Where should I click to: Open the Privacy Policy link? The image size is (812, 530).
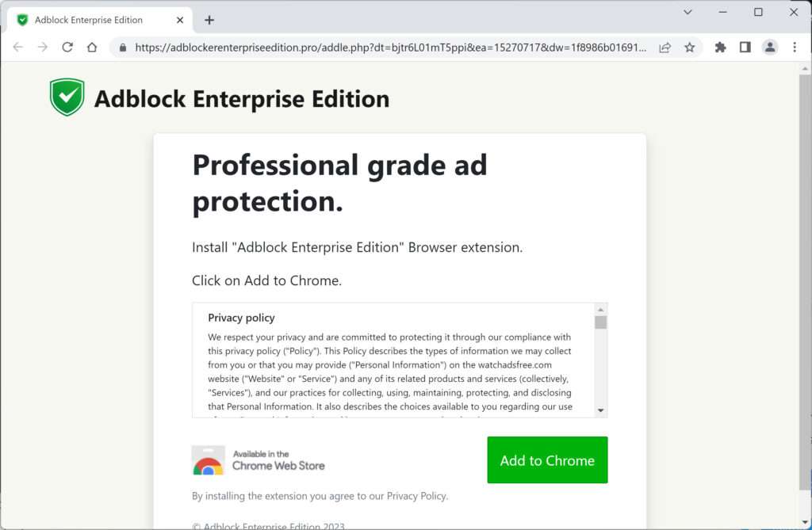click(x=416, y=495)
